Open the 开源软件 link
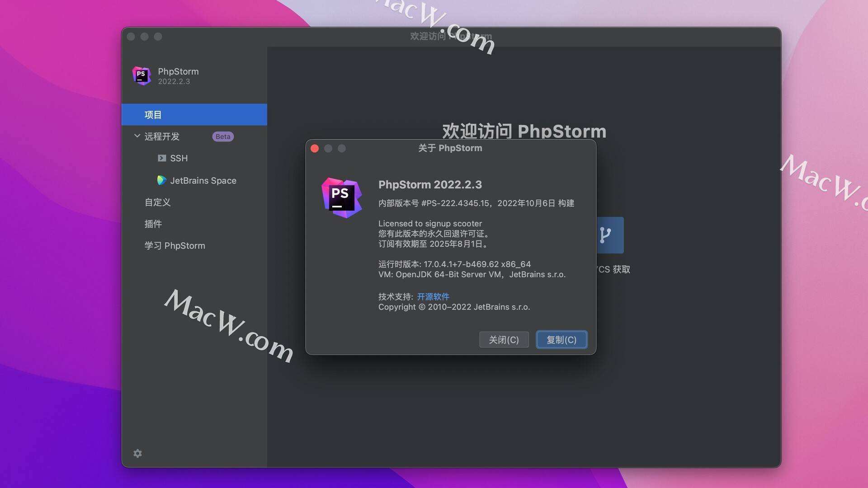 (x=433, y=296)
